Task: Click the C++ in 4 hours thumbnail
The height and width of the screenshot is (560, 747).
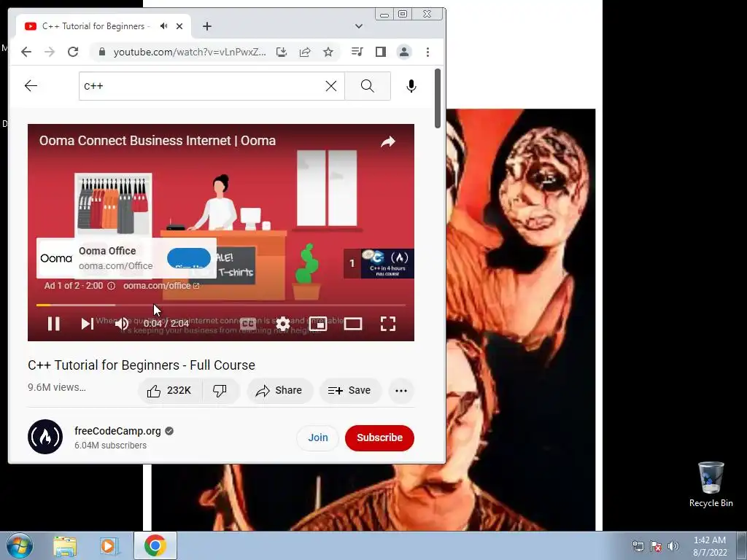Action: pos(387,263)
